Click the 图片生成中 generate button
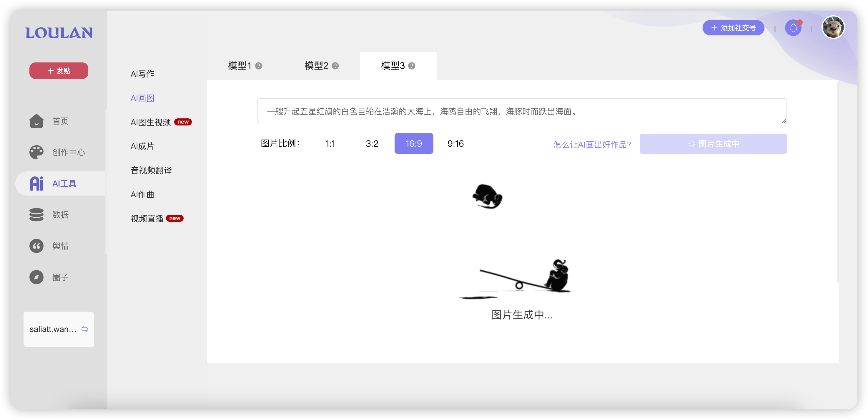This screenshot has width=868, height=420. 713,144
